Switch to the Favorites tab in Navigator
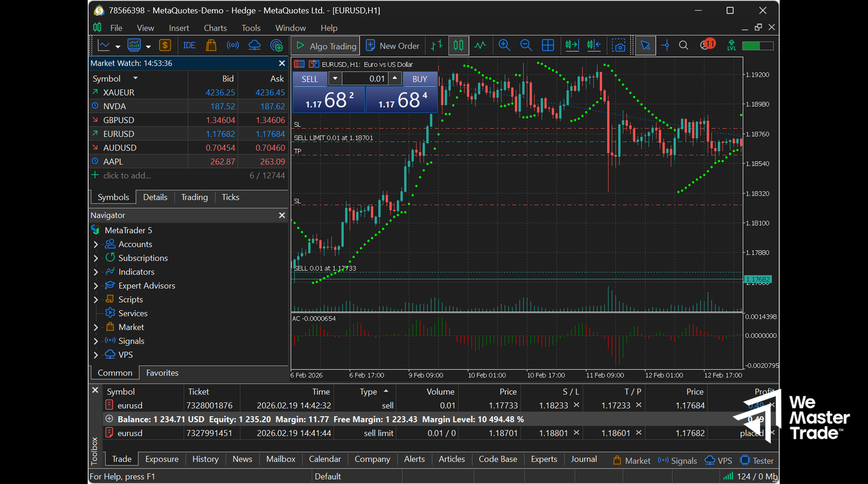Screen dimensions: 868x484 click(162, 373)
